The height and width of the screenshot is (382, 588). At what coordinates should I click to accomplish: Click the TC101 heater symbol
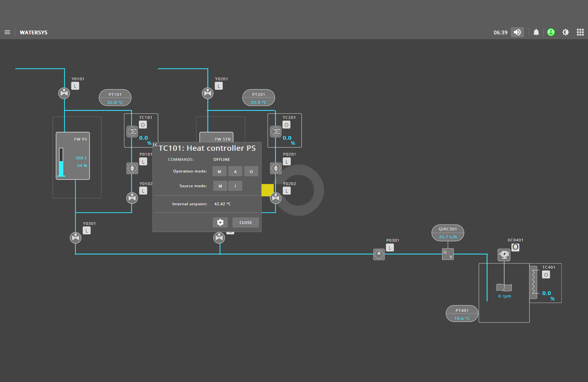click(132, 131)
